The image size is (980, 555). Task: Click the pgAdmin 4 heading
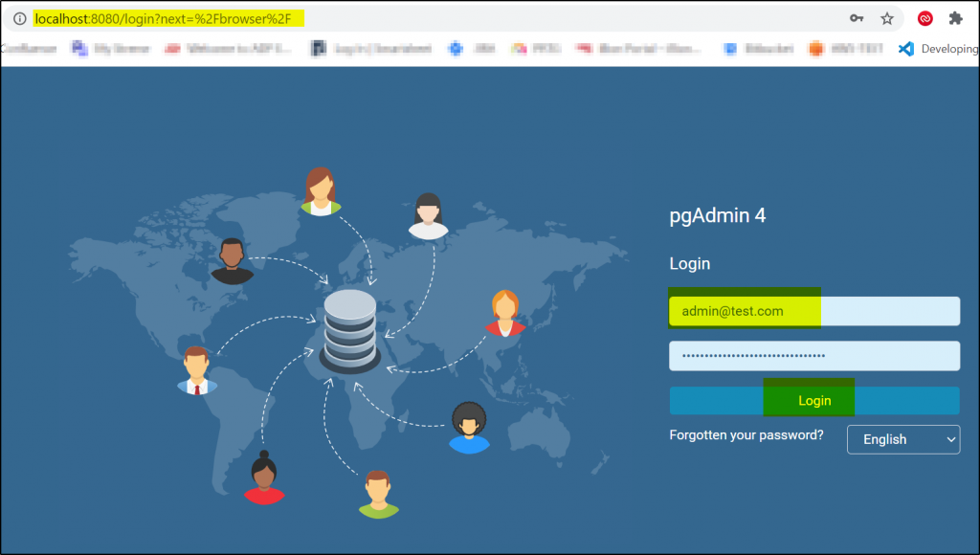tap(718, 215)
